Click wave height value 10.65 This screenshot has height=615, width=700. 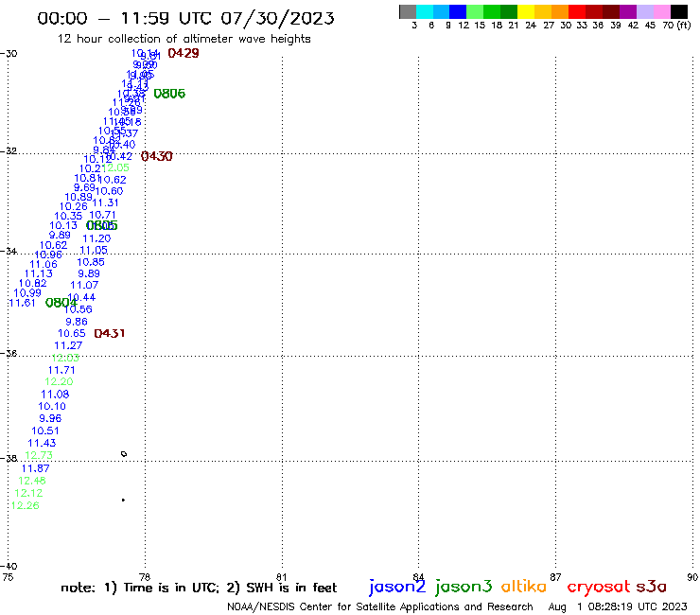click(72, 334)
